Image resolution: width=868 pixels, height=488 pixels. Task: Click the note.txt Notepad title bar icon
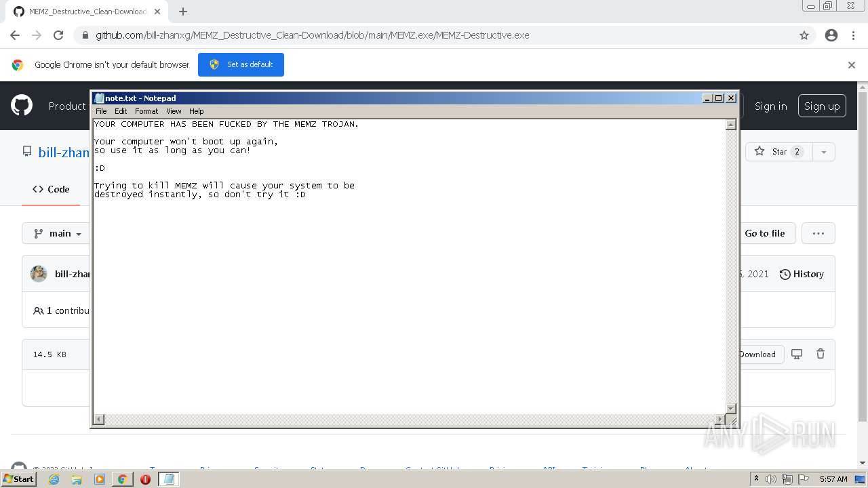point(99,98)
